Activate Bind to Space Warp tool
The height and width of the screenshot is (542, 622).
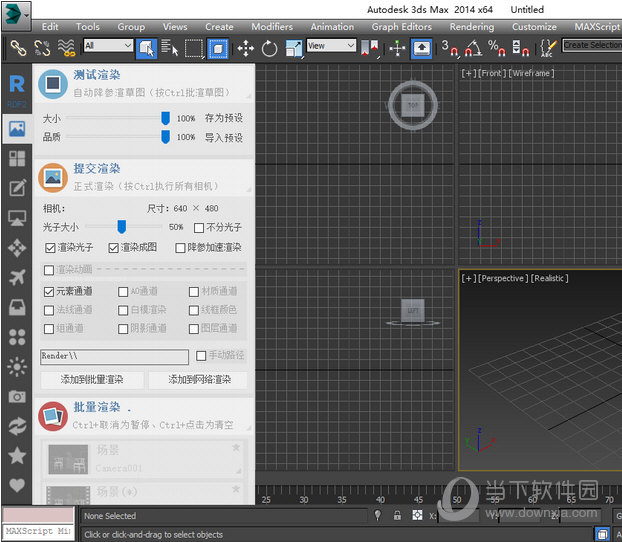(x=66, y=48)
